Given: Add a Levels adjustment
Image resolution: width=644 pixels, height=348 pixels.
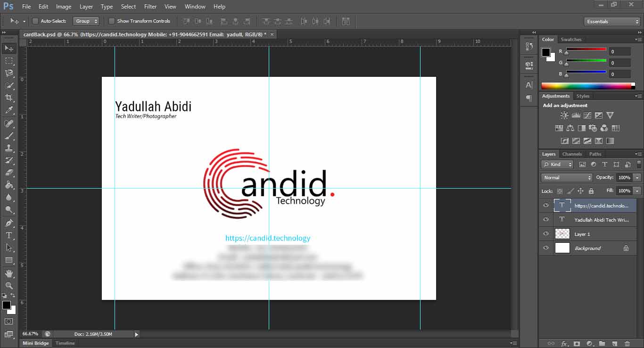Looking at the screenshot, I should click(576, 115).
